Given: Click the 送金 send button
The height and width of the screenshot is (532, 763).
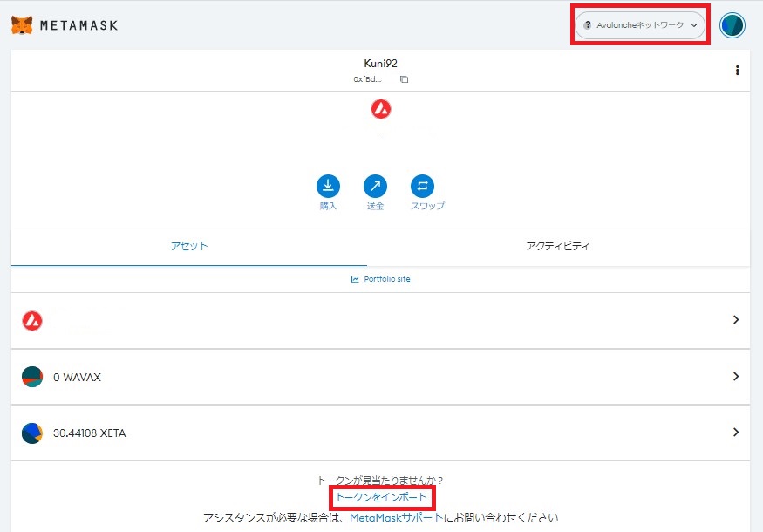Looking at the screenshot, I should [x=375, y=193].
